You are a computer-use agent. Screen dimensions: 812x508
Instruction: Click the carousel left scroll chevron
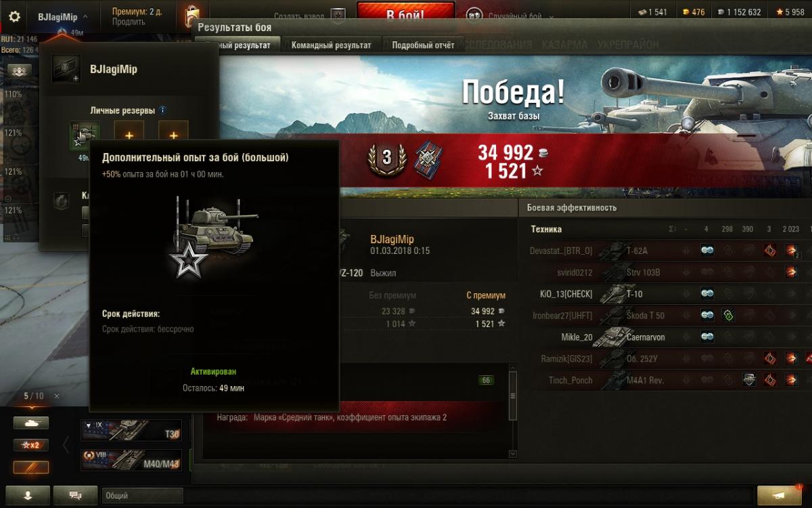pos(66,445)
